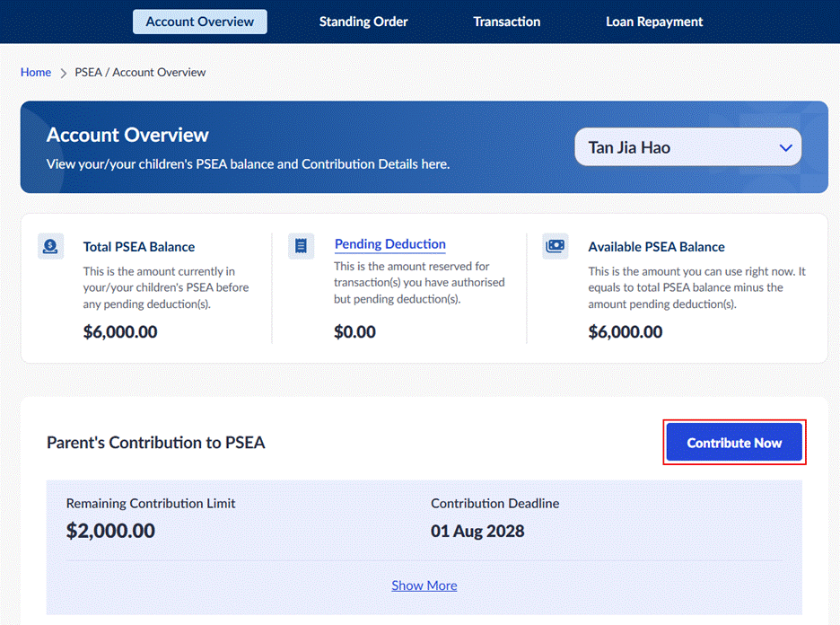Click the Pending Deduction receipt icon
Image resolution: width=840 pixels, height=625 pixels.
301,246
